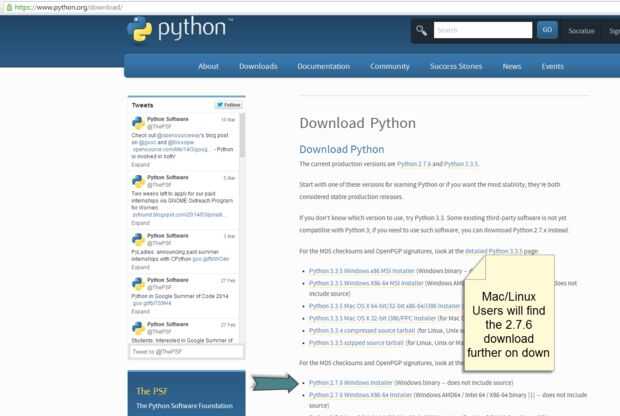Image resolution: width=620 pixels, height=416 pixels.
Task: Click Python Software name in GNOME Outreach tweet
Action: (x=168, y=178)
